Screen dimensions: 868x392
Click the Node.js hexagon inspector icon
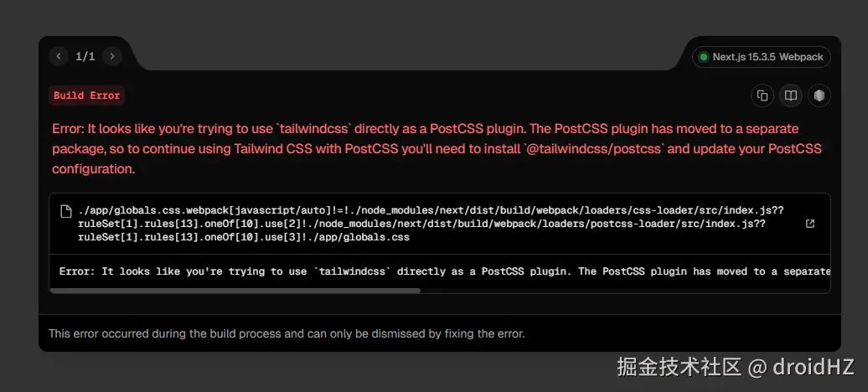point(819,95)
